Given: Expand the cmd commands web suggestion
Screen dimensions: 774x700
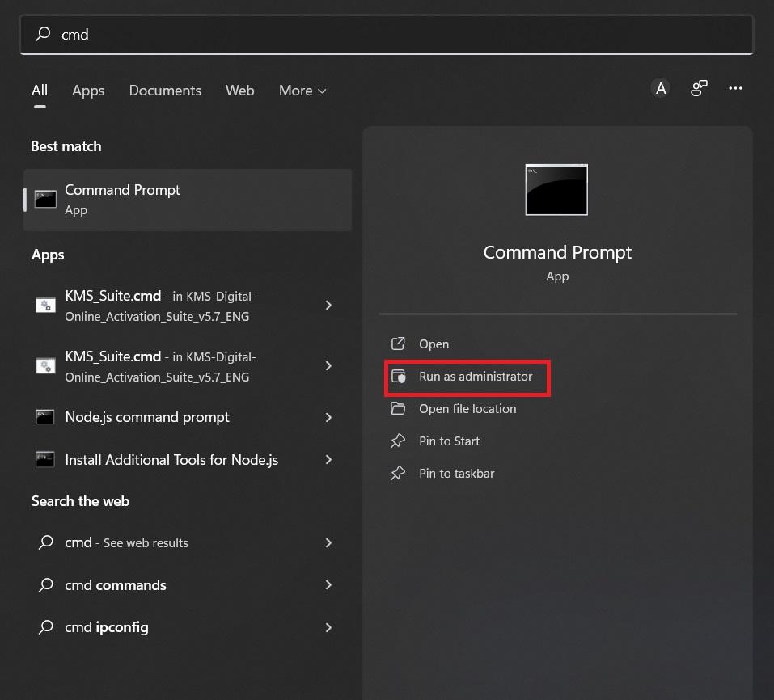Looking at the screenshot, I should pos(328,584).
